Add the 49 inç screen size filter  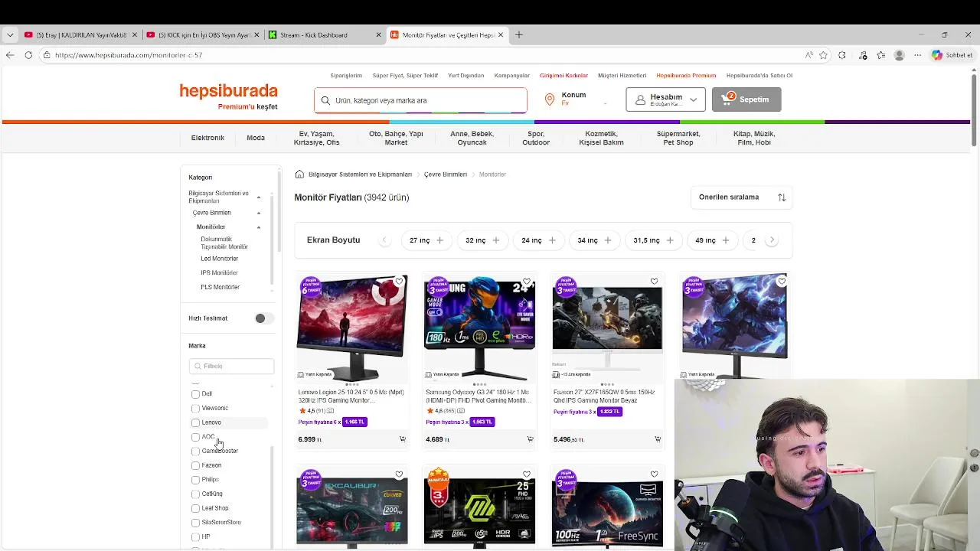click(x=712, y=240)
